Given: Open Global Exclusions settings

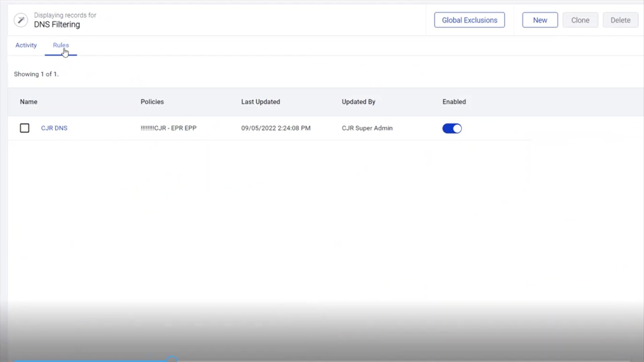Looking at the screenshot, I should coord(469,20).
